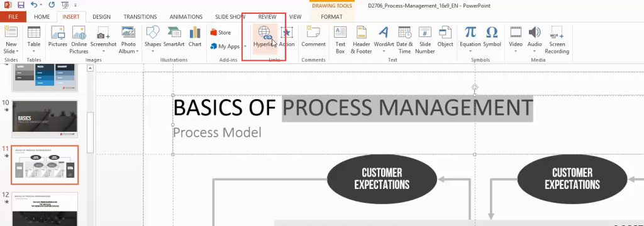This screenshot has height=226, width=644.
Task: Open Header & Footer dialog
Action: [361, 40]
